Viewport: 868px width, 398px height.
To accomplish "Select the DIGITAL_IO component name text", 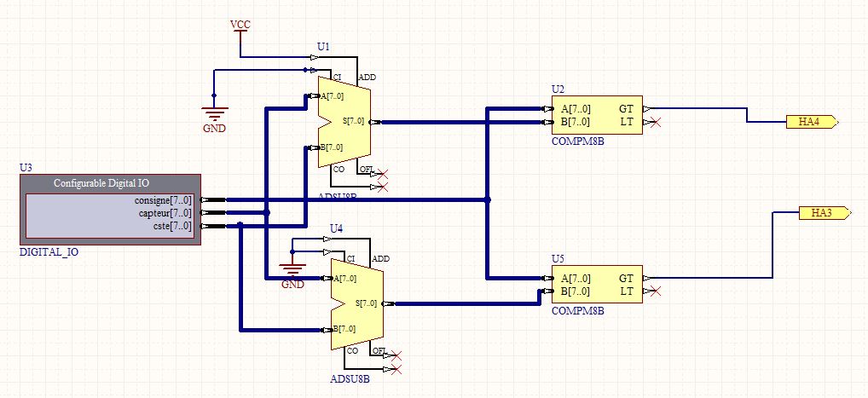I will 48,254.
